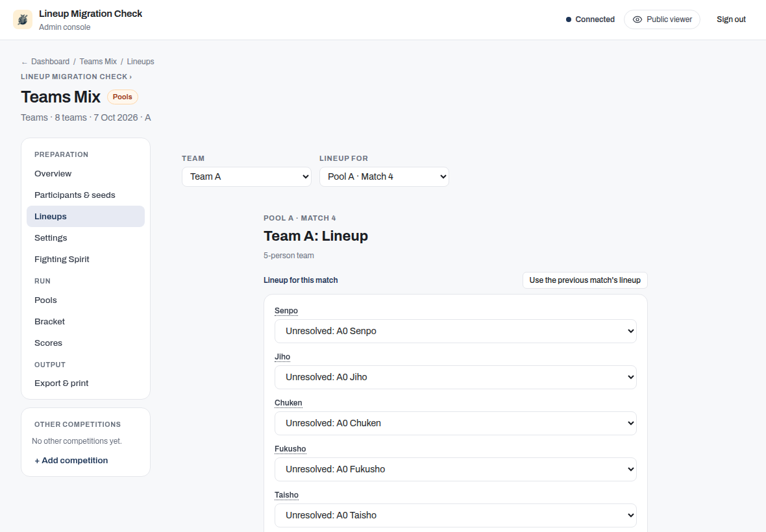
Task: Open Scores in sidebar
Action: [x=86, y=343]
